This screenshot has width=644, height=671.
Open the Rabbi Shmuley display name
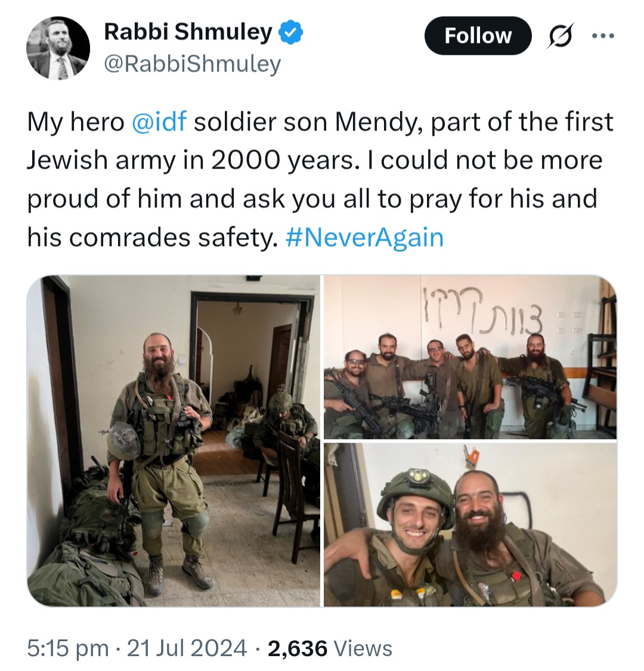pyautogui.click(x=188, y=32)
